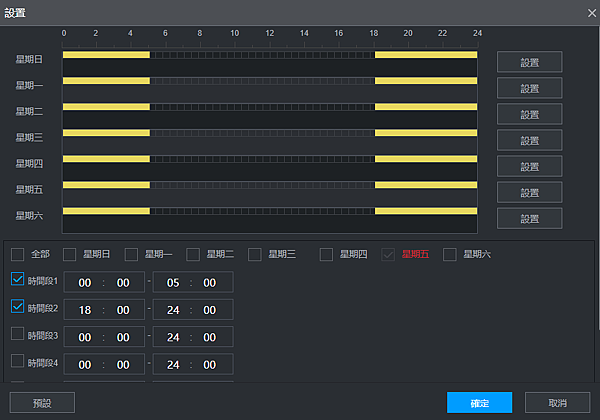Click the dialog vertical scrollbar
This screenshot has width=600, height=420.
598,178
